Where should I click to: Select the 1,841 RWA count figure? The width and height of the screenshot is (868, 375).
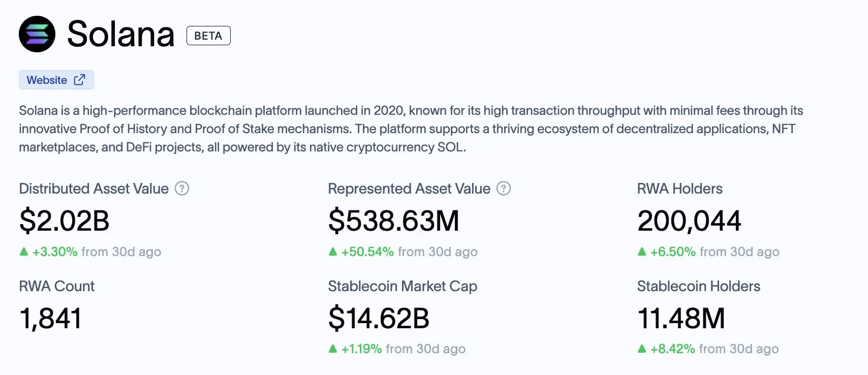click(x=50, y=319)
